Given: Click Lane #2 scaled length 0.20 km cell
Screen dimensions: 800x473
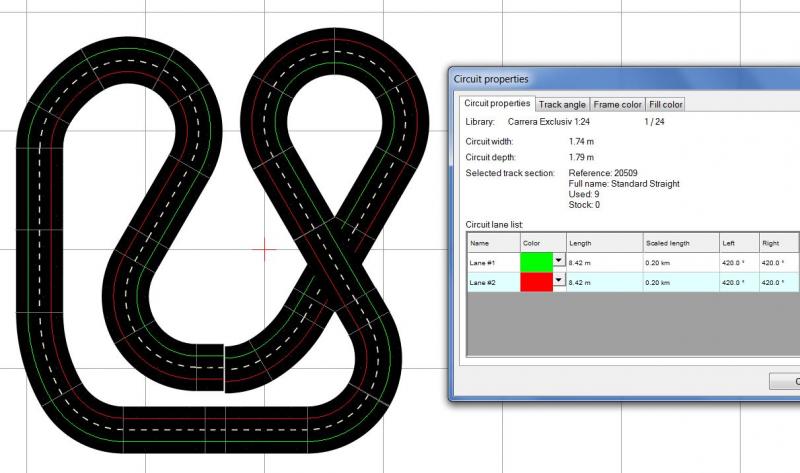Looking at the screenshot, I should [680, 283].
